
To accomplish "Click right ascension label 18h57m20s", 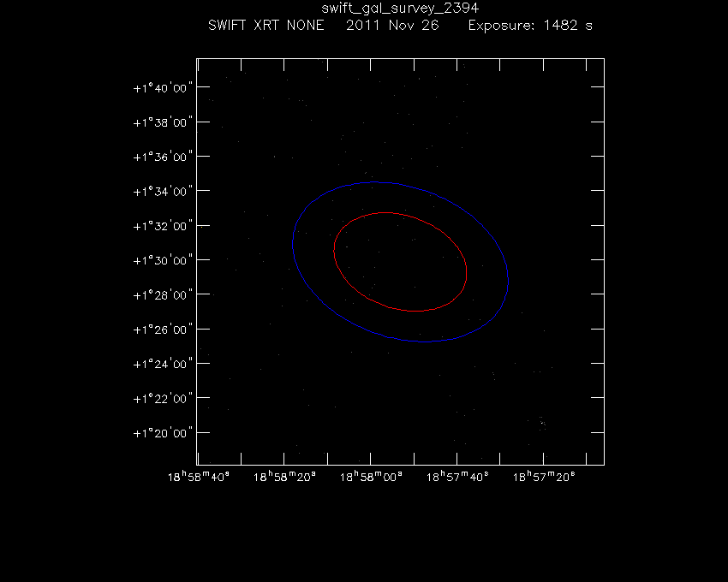I will (544, 477).
